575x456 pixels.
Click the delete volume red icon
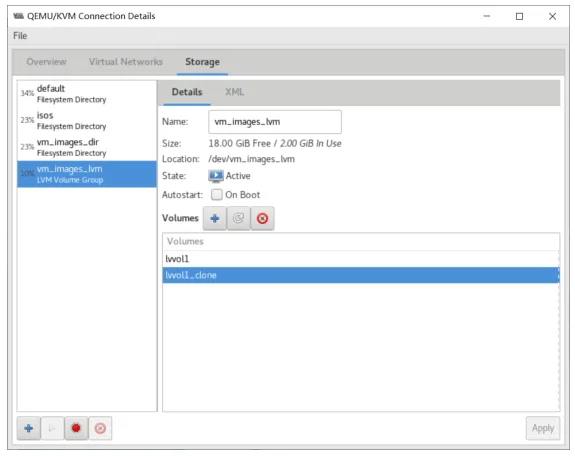[262, 218]
